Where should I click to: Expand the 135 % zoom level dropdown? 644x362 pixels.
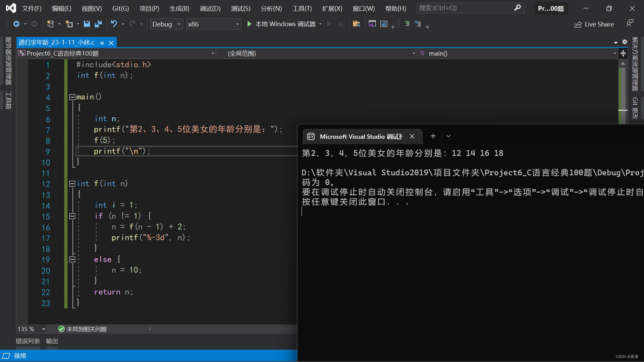click(44, 329)
